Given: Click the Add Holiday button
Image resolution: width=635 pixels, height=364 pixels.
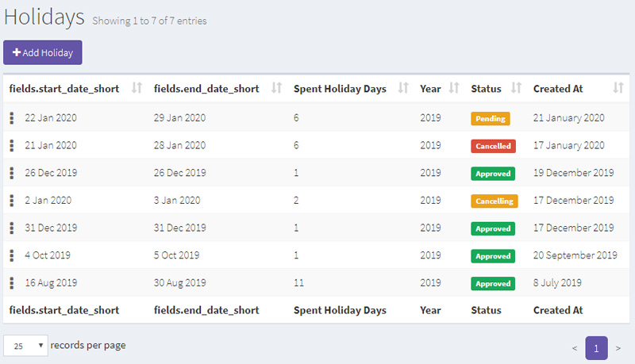Looking at the screenshot, I should coord(43,52).
